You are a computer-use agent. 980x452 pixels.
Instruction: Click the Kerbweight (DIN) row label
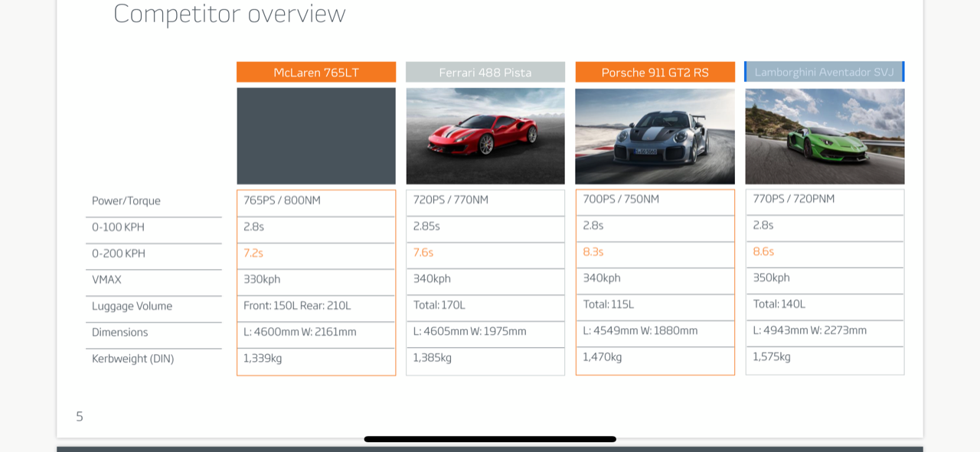click(x=132, y=359)
